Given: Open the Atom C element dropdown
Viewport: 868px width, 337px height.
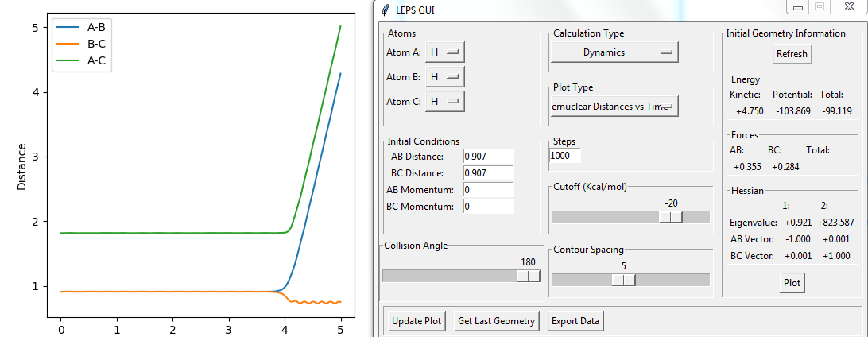Looking at the screenshot, I should point(444,102).
